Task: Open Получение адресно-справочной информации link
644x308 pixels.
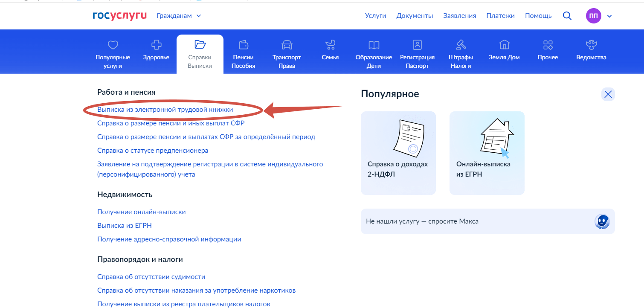Action: tap(169, 239)
